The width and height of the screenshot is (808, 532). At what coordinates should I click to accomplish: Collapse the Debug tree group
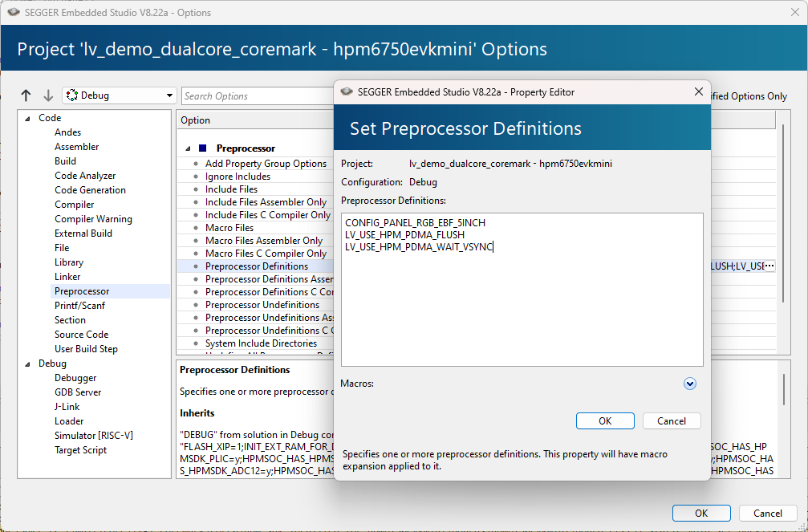[27, 364]
